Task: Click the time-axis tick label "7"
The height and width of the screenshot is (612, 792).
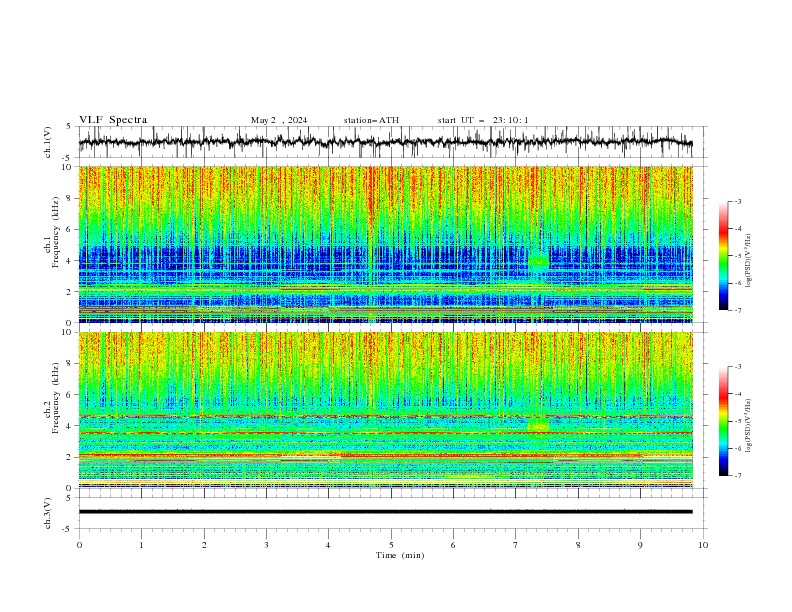Action: [x=516, y=545]
